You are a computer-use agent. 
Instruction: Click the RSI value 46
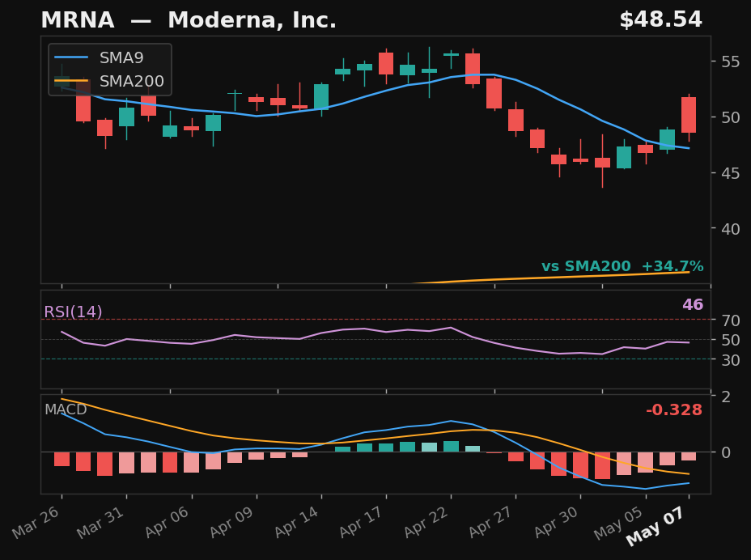[693, 304]
